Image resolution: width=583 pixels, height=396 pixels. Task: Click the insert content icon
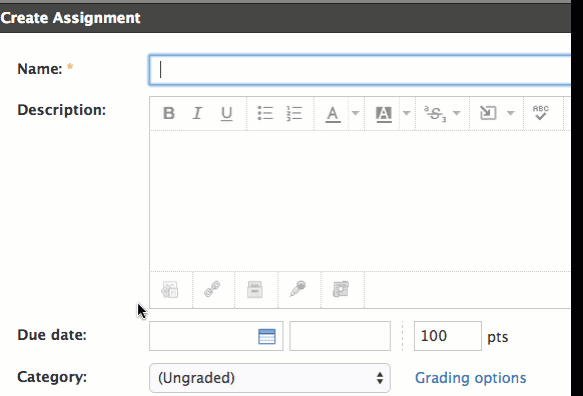coord(488,113)
